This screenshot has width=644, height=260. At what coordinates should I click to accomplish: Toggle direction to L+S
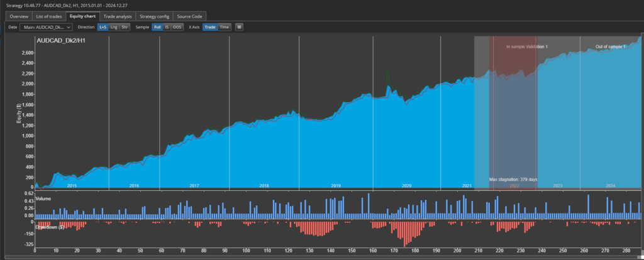click(103, 27)
